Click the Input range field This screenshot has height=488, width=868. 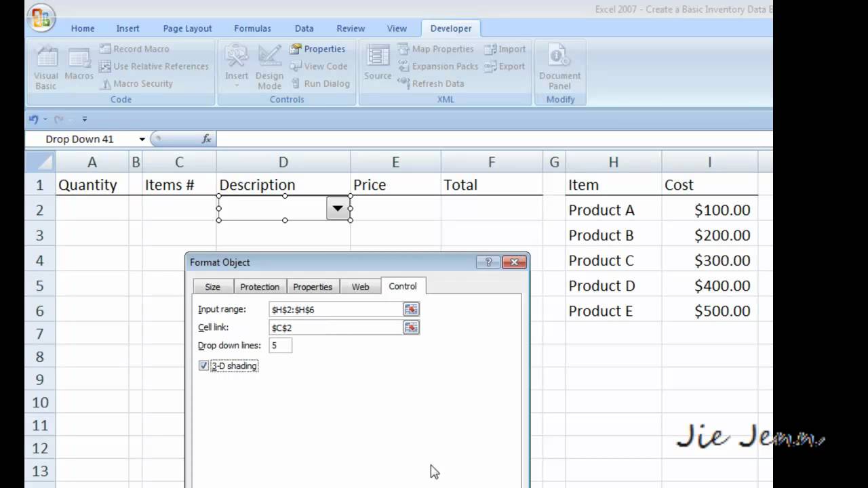tap(336, 309)
